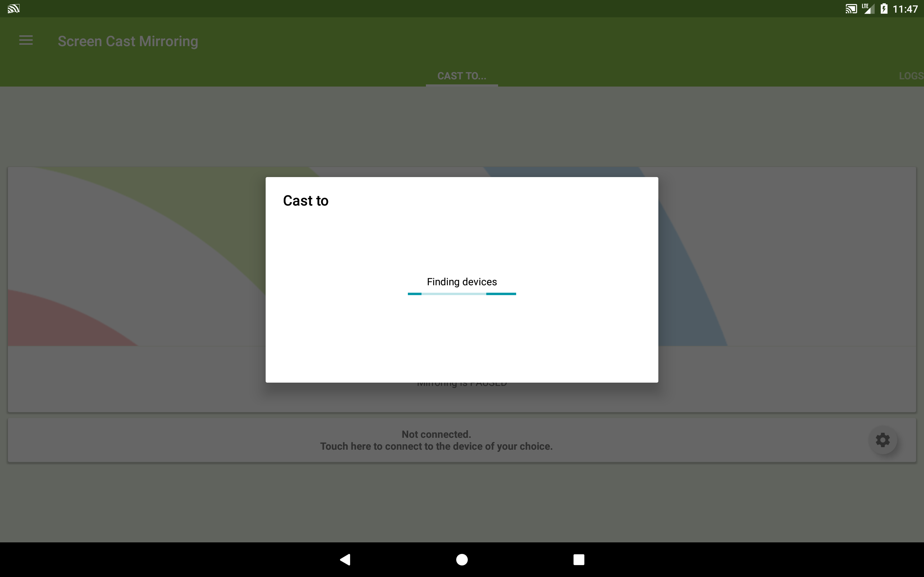Tap the Mirroring is PAUSED status text
This screenshot has height=577, width=924.
click(462, 385)
